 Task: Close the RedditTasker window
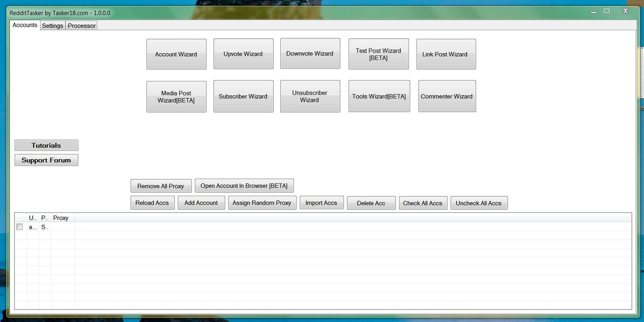pyautogui.click(x=625, y=11)
